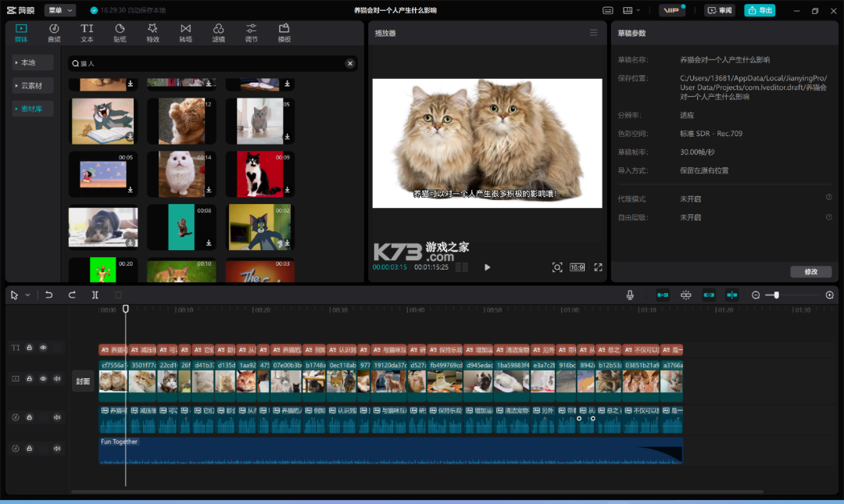The height and width of the screenshot is (504, 844).
Task: Download the 00:08 teal background cat clip
Action: pyautogui.click(x=209, y=243)
